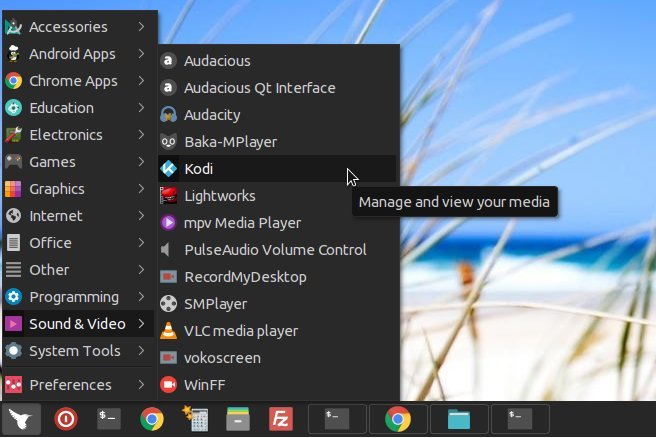This screenshot has height=438, width=656.
Task: Open Office category label
Action: pos(50,243)
